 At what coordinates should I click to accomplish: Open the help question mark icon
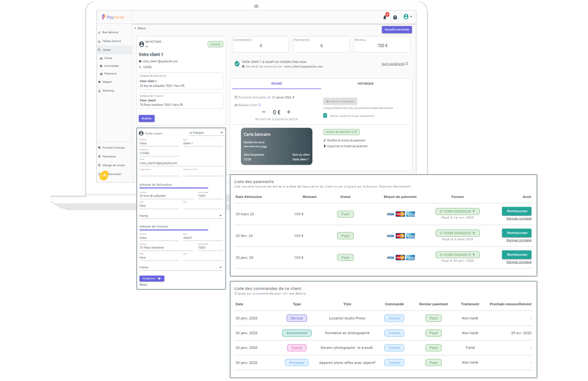point(395,17)
